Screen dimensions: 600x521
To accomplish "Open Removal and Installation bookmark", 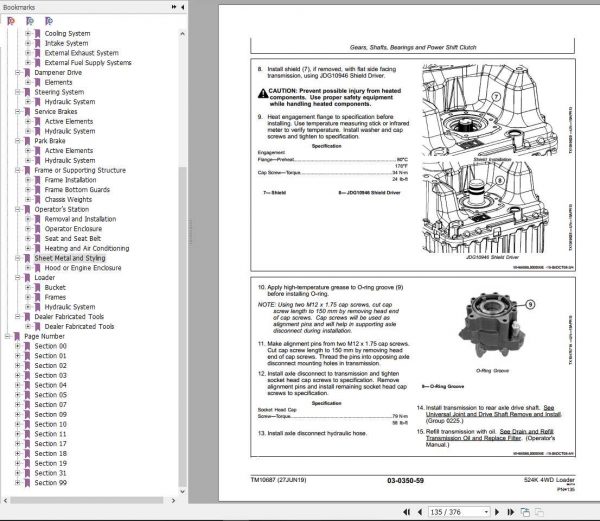I will pyautogui.click(x=80, y=219).
